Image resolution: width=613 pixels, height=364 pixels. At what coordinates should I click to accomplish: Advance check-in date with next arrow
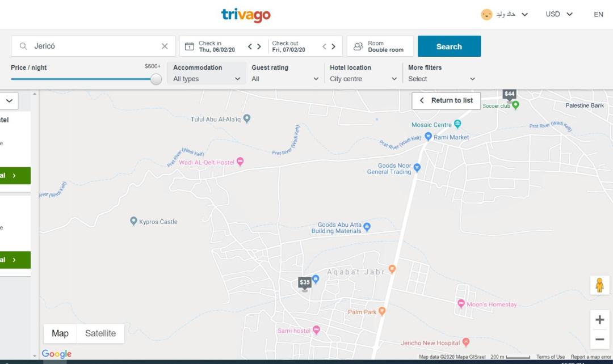pos(259,46)
